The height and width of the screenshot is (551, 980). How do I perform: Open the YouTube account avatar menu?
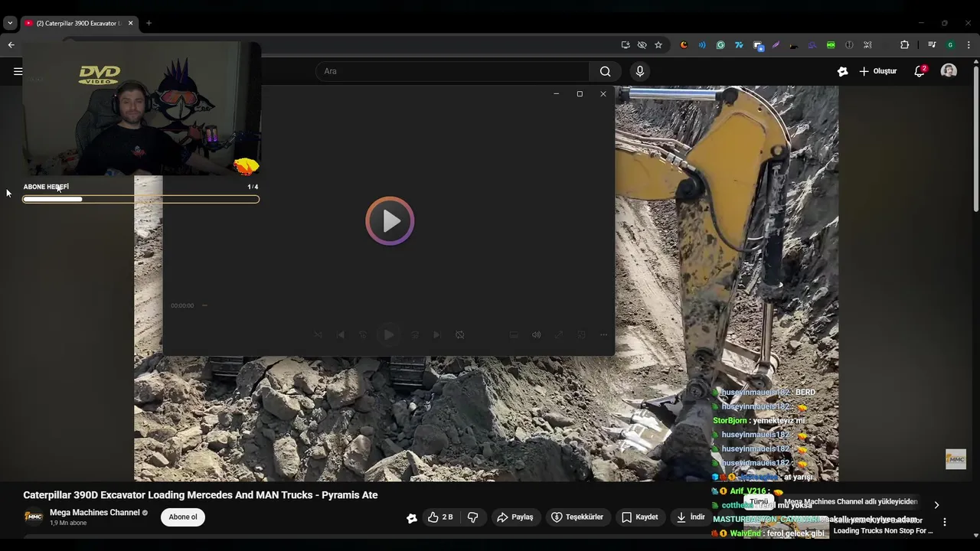point(949,71)
